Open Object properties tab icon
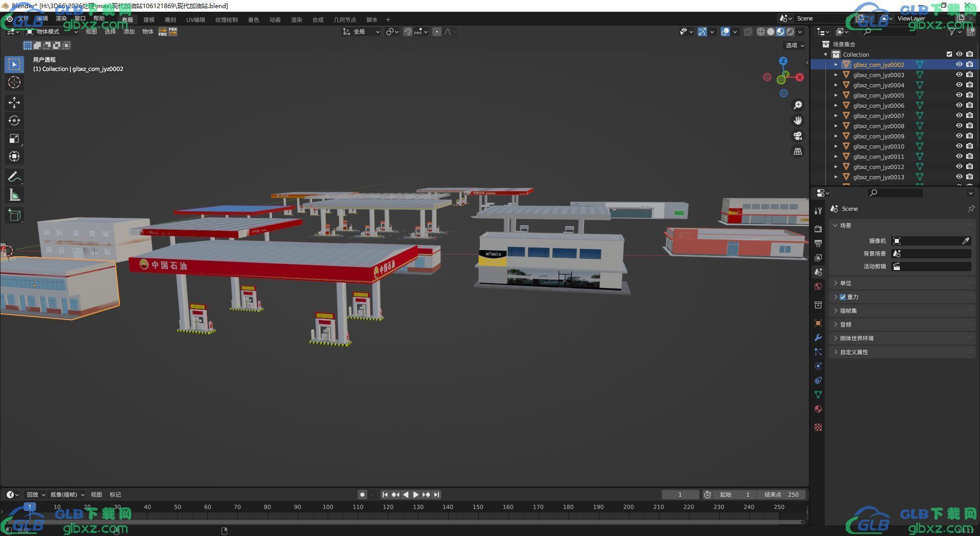980x536 pixels. coord(818,323)
